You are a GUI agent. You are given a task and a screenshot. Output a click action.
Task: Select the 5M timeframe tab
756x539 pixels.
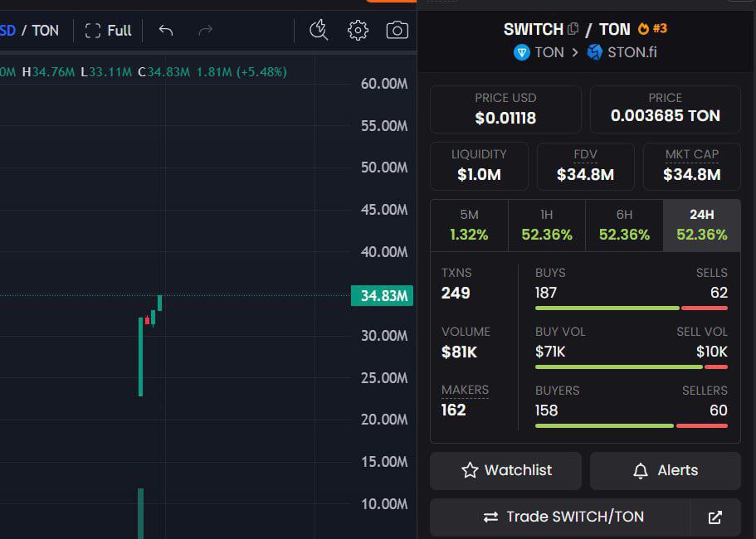pos(469,225)
